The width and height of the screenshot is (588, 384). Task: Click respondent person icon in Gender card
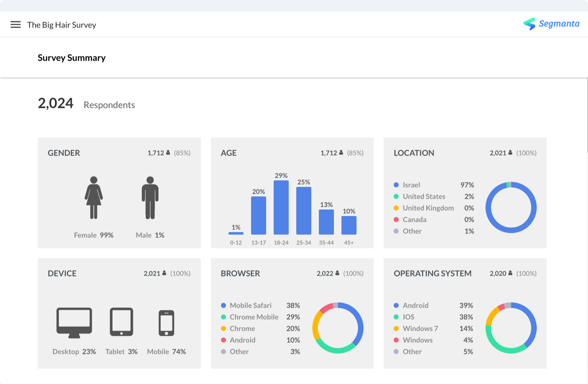pyautogui.click(x=168, y=152)
